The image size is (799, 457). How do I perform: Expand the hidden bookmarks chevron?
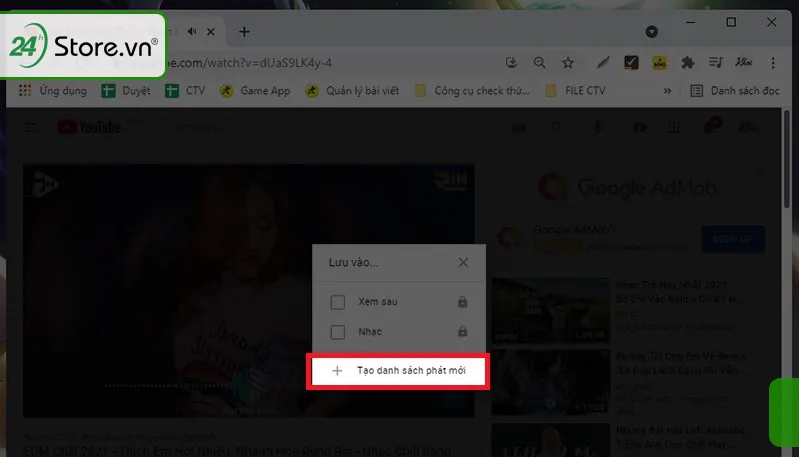(668, 91)
